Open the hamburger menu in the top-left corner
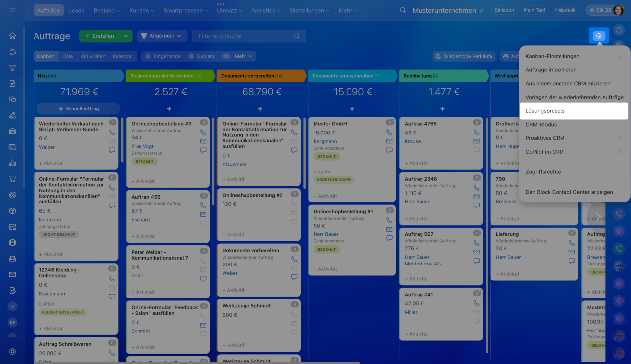The width and height of the screenshot is (631, 364). pyautogui.click(x=12, y=10)
